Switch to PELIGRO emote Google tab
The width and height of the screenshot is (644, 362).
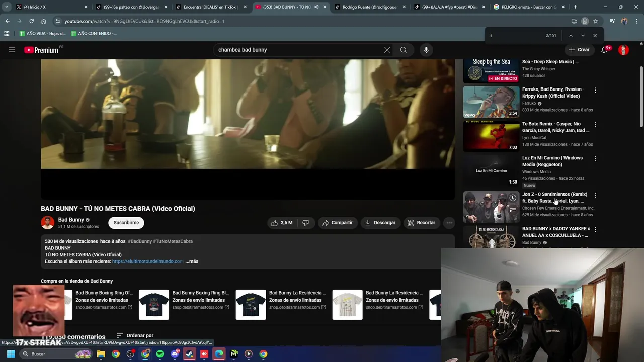tap(528, 7)
